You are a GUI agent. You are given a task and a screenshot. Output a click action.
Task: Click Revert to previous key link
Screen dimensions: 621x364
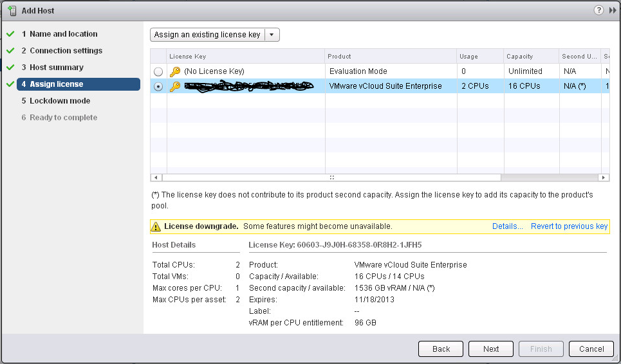pyautogui.click(x=569, y=226)
